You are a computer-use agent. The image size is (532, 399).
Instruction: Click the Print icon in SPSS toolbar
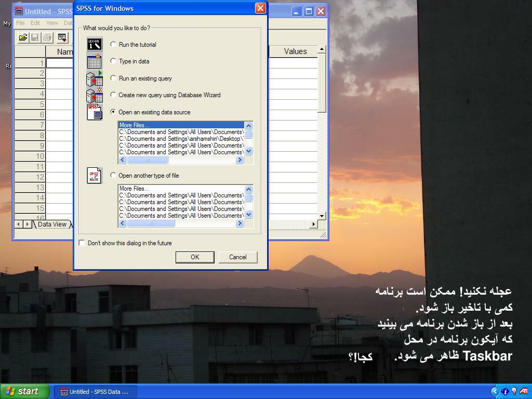click(x=47, y=37)
